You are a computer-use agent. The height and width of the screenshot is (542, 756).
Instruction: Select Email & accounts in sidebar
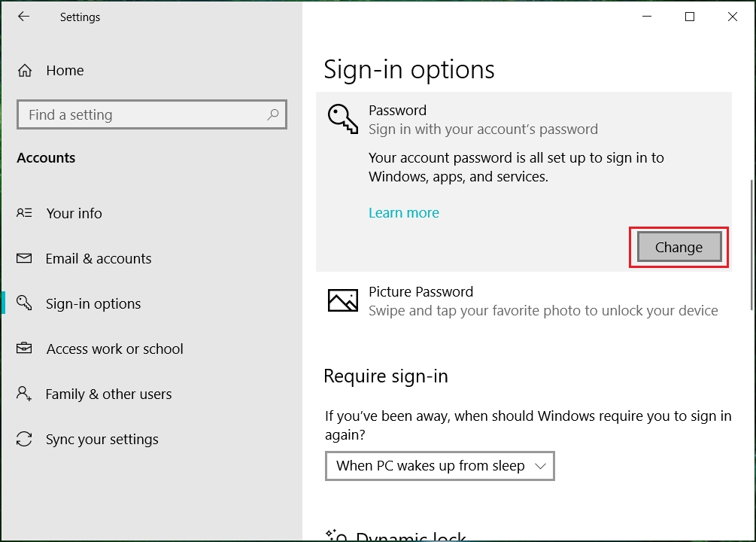[x=99, y=258]
